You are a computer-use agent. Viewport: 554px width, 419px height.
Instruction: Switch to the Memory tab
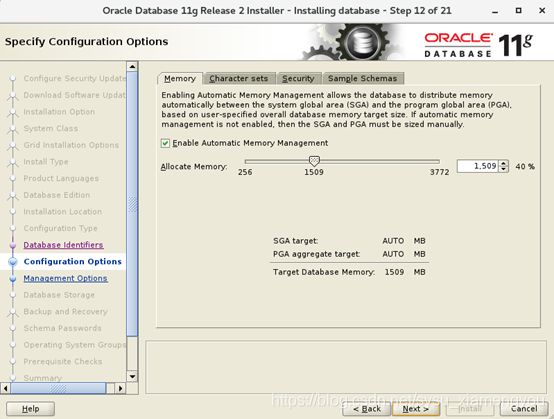180,78
